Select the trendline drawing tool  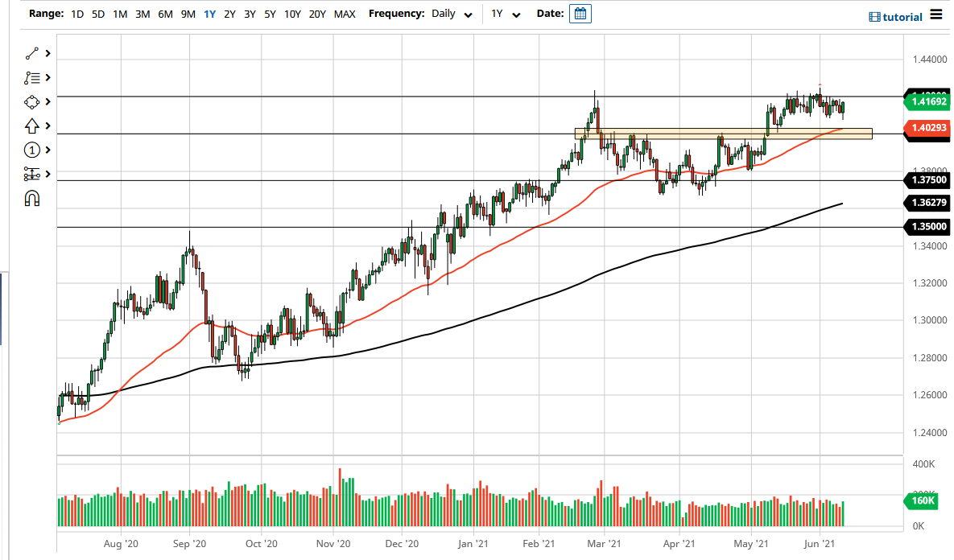pos(33,53)
